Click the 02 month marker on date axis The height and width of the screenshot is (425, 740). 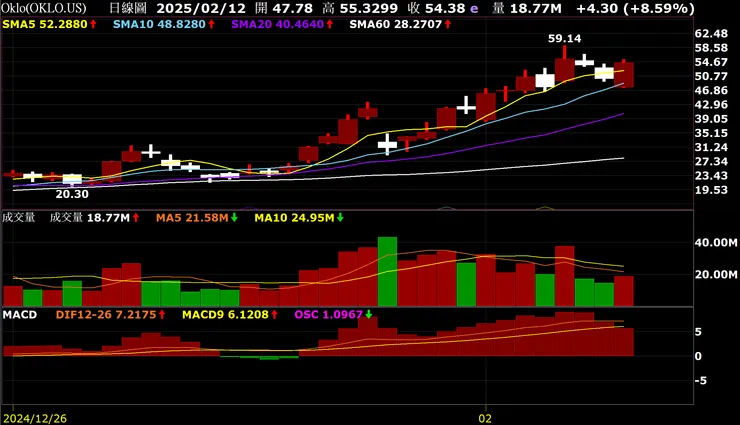click(485, 418)
